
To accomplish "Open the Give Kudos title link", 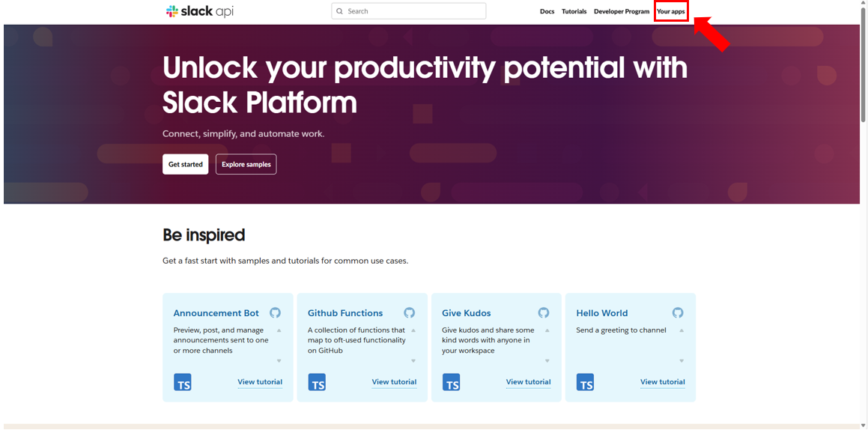I will click(x=466, y=313).
